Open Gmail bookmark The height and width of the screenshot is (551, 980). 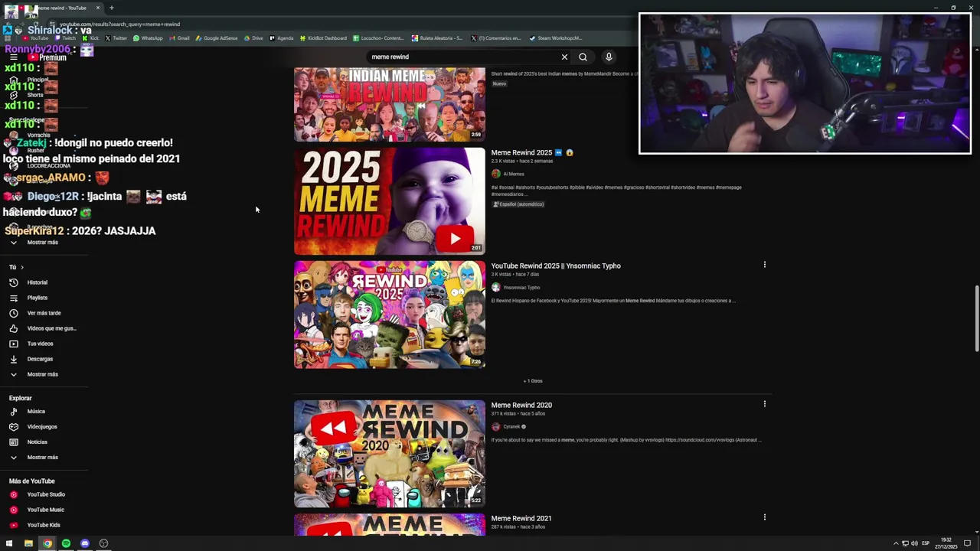[179, 37]
